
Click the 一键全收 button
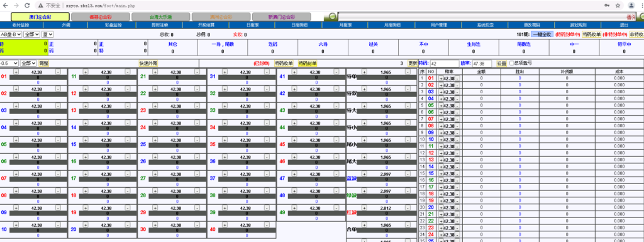[x=542, y=35]
